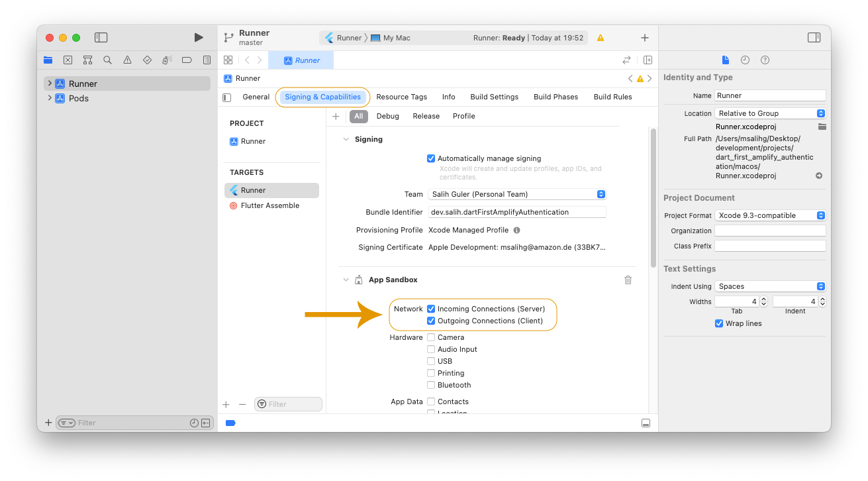
Task: Toggle Automatically manage signing
Action: [x=431, y=158]
